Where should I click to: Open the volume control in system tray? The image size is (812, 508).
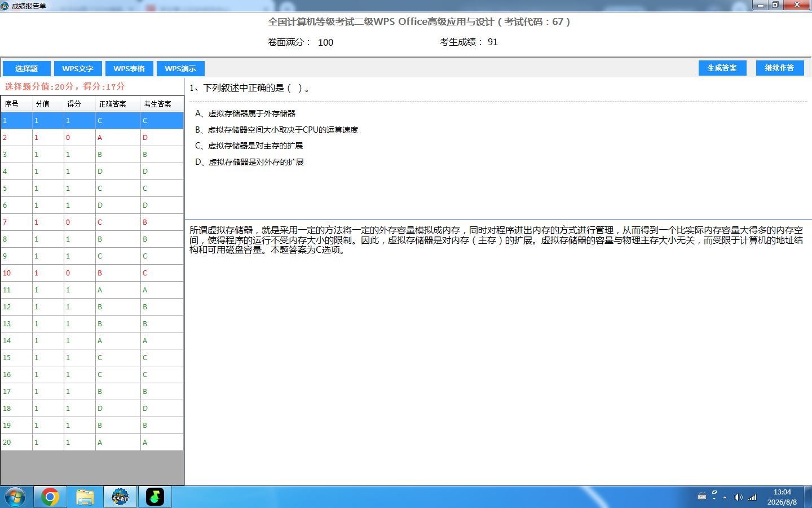click(x=738, y=497)
